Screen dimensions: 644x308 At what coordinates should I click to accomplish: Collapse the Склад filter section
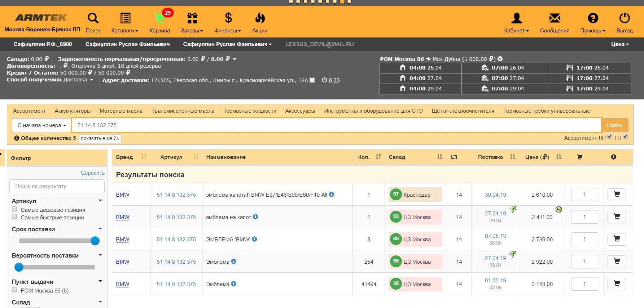100,302
